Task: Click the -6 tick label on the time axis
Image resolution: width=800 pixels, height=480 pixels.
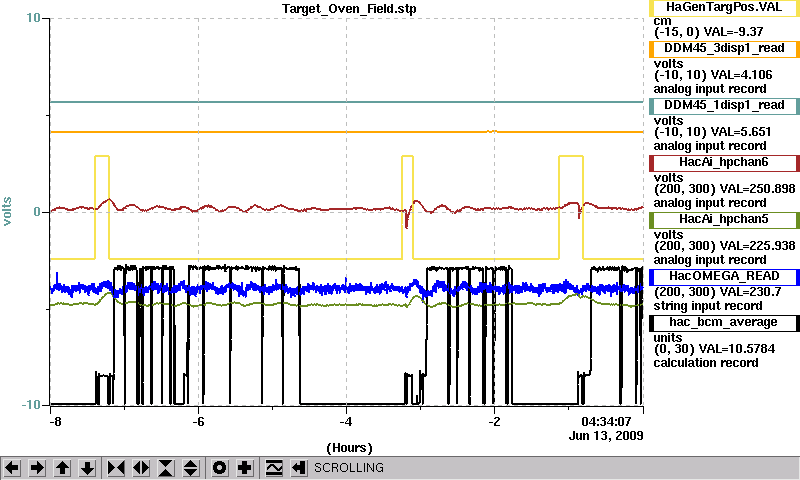Action: (198, 422)
